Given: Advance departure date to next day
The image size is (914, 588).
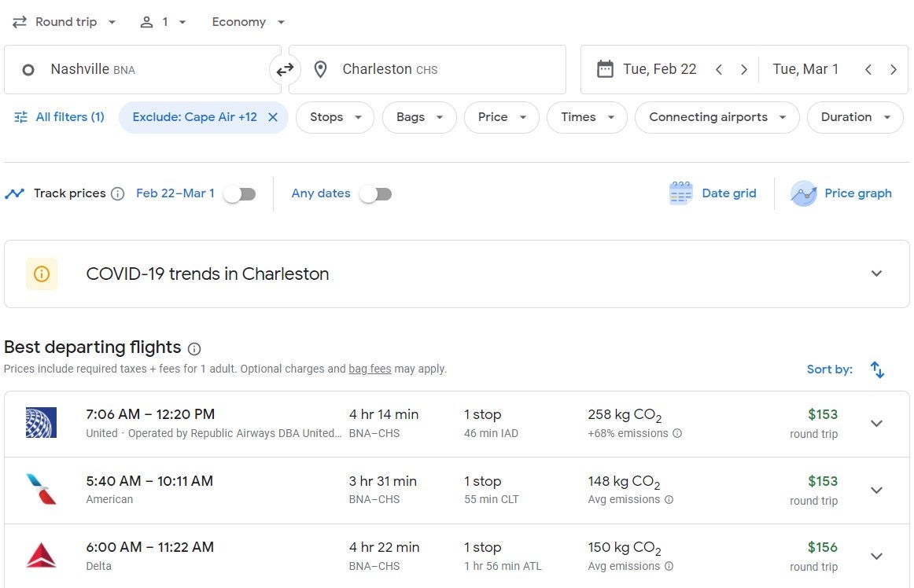Looking at the screenshot, I should pos(744,70).
